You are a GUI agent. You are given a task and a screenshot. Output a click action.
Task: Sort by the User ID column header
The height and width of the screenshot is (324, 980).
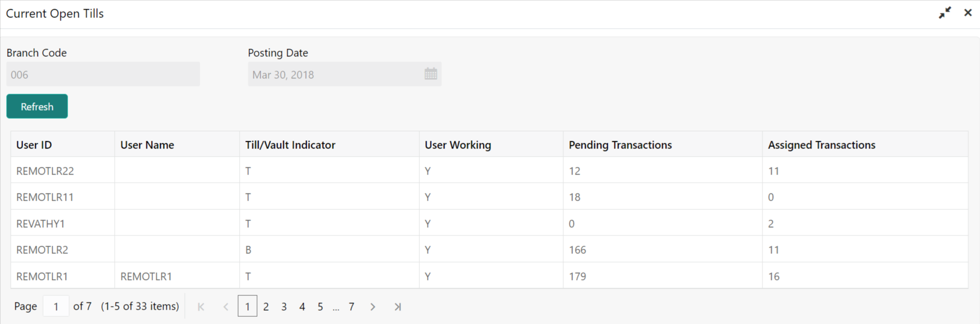click(x=34, y=145)
